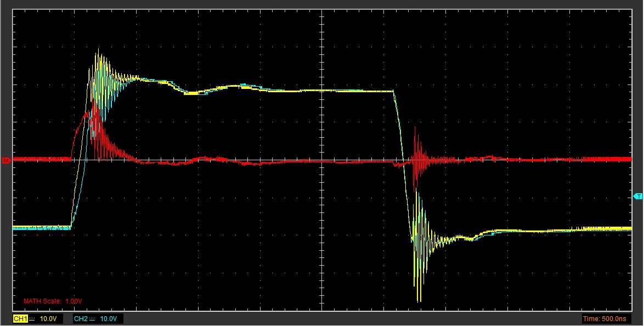
Task: Click the dip in the pulse plateau
Action: pyautogui.click(x=192, y=93)
